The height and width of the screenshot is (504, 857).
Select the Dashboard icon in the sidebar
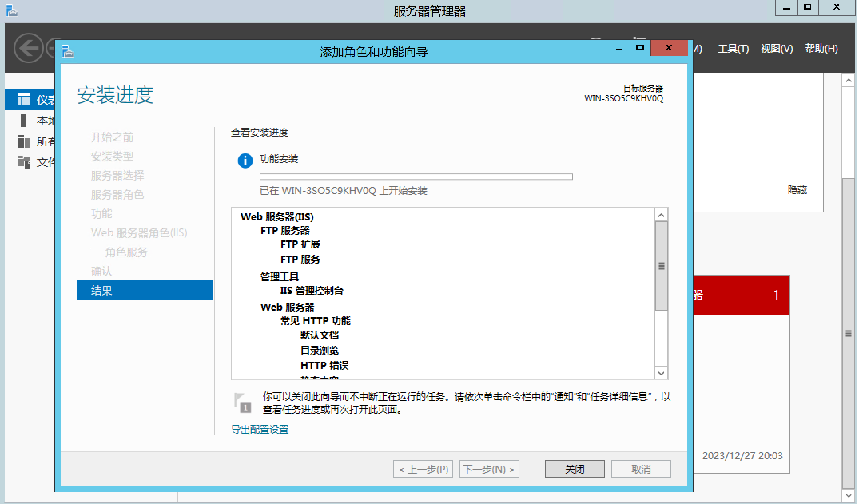click(x=24, y=99)
